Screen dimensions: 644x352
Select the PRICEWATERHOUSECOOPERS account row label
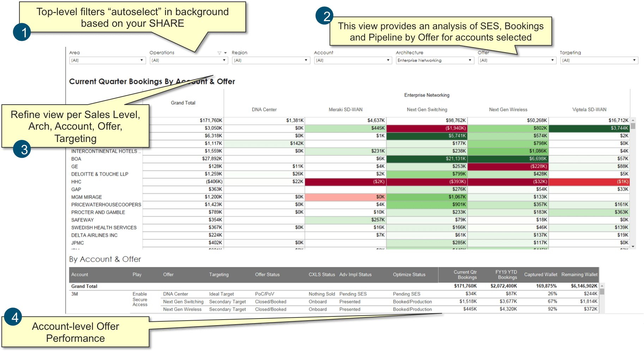tap(106, 205)
